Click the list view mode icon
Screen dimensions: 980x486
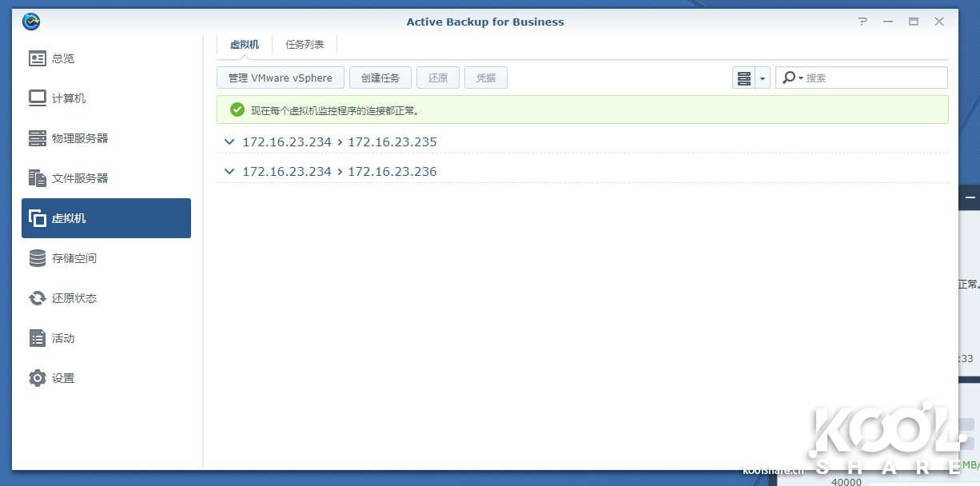tap(744, 78)
